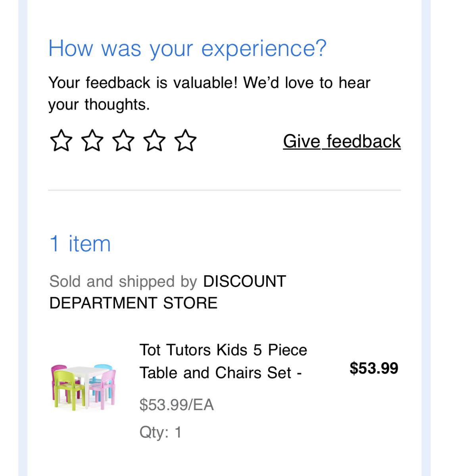Viewport: 449px width, 476px height.
Task: Click the "Sold and shipped by" label
Action: point(123,282)
